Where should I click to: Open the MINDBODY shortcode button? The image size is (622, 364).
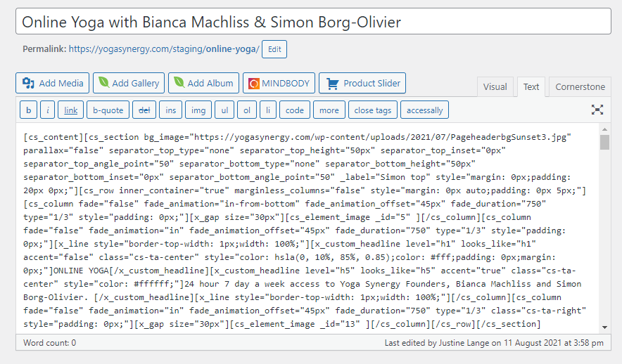click(279, 83)
